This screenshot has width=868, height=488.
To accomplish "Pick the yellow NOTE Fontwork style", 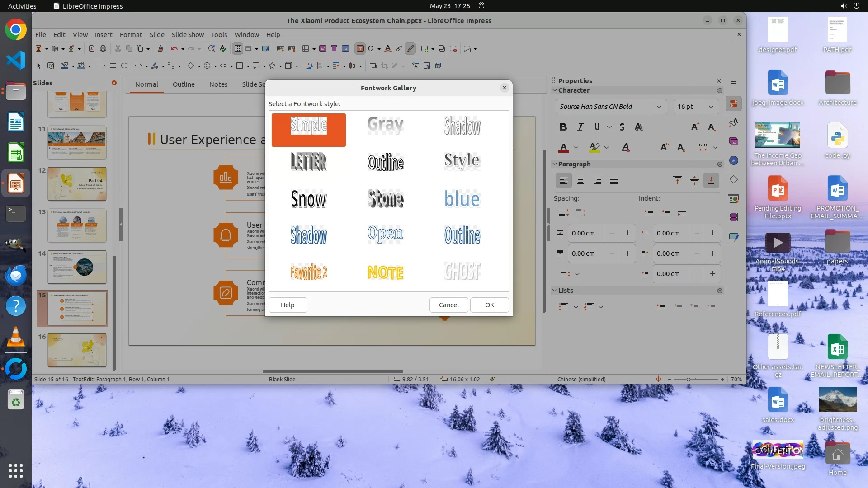I will coord(385,272).
